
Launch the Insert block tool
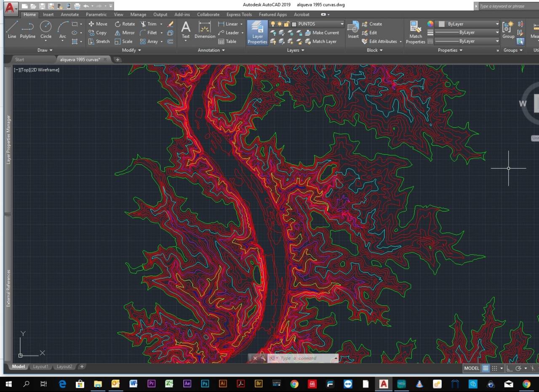pyautogui.click(x=353, y=29)
